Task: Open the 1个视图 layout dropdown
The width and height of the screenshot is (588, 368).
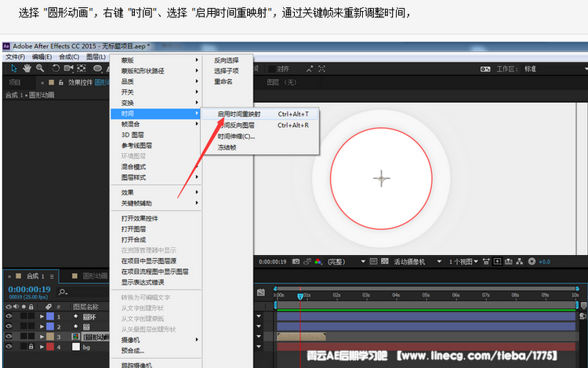Action: [x=463, y=262]
